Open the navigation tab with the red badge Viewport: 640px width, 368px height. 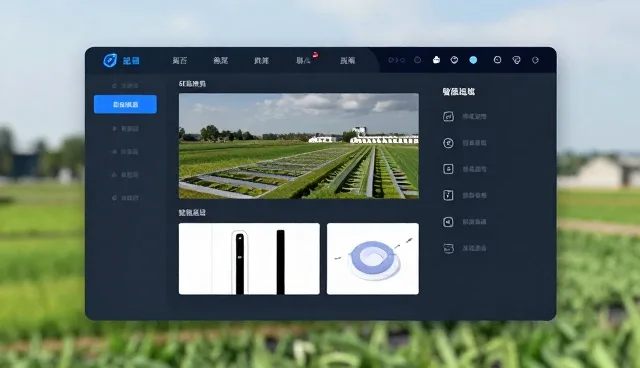(x=304, y=60)
